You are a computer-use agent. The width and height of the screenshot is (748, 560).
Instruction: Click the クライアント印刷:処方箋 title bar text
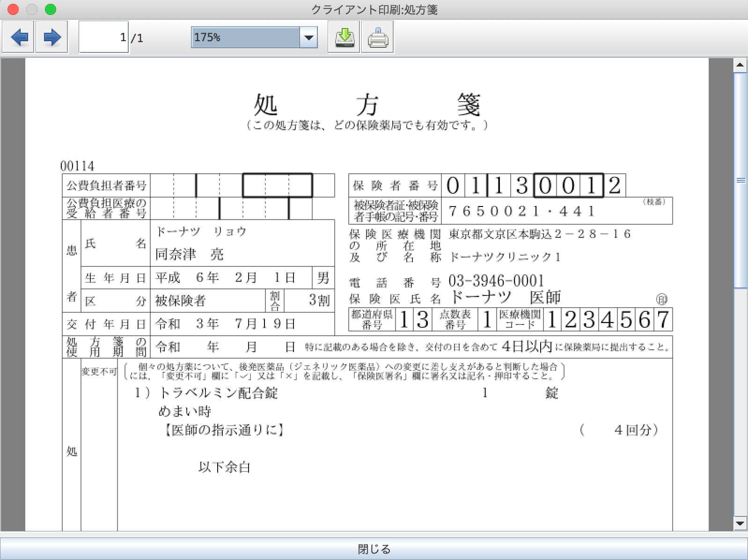[x=374, y=9]
